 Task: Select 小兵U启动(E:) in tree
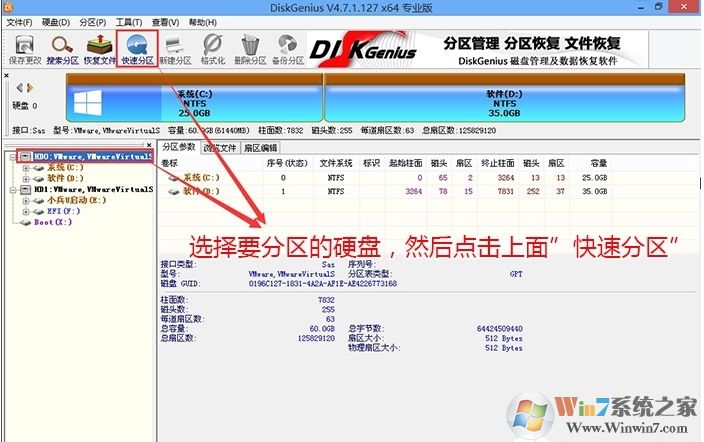[x=76, y=200]
